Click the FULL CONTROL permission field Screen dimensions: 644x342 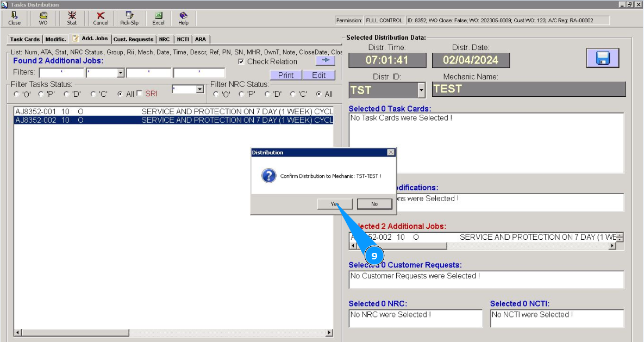pos(384,21)
